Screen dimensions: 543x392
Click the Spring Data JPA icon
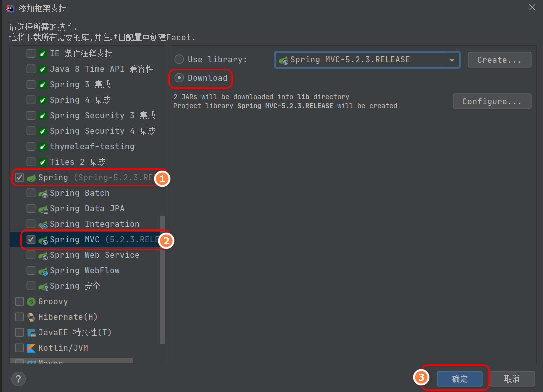click(x=43, y=209)
